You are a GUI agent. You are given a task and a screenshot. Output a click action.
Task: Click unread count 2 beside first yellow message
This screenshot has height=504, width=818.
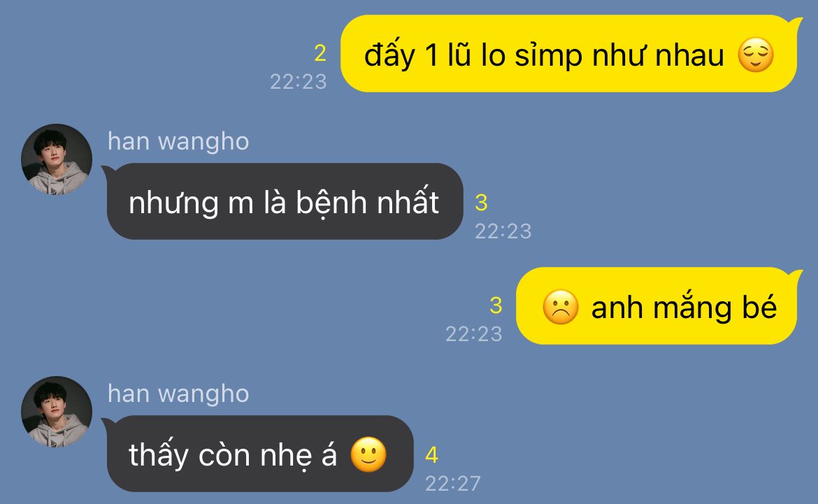click(x=320, y=53)
